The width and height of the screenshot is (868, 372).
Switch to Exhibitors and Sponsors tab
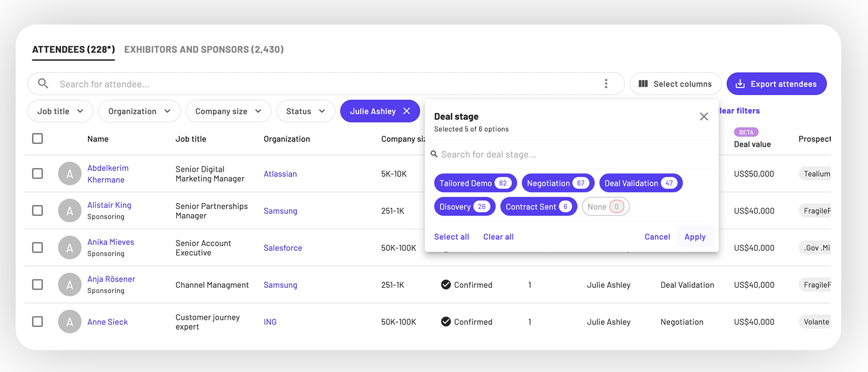pos(204,50)
